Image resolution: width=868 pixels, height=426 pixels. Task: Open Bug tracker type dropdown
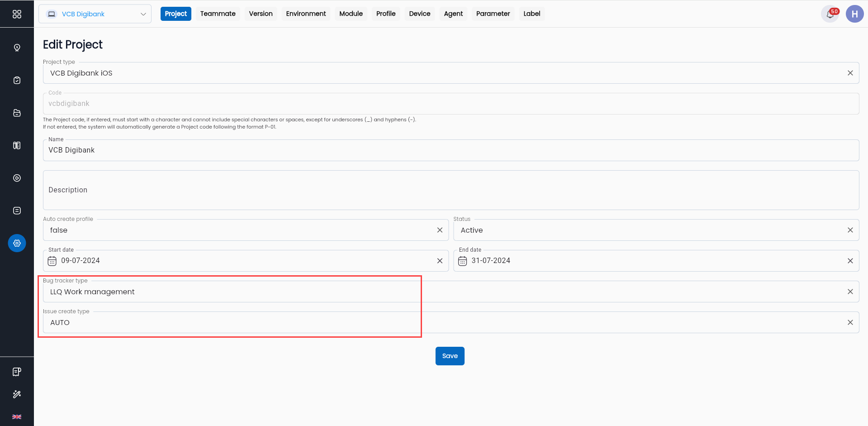point(451,292)
